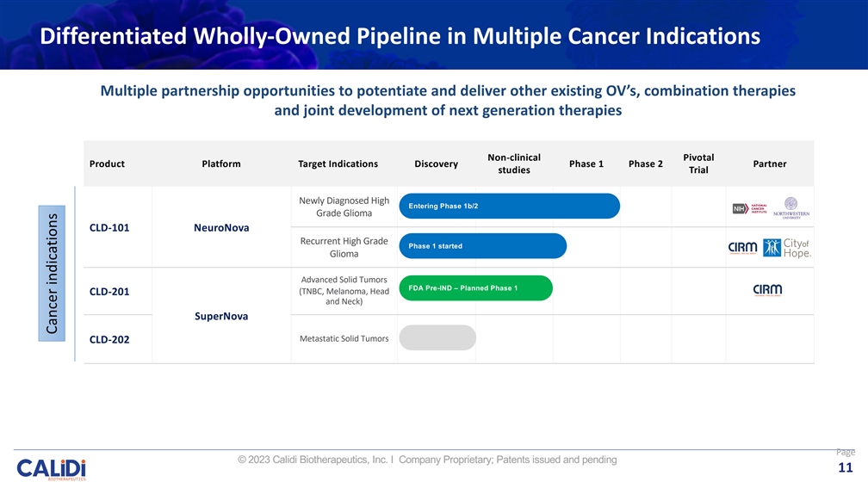Click the CIRM logo in the CLD-201 row
Image resolution: width=868 pixels, height=488 pixels.
pyautogui.click(x=767, y=289)
